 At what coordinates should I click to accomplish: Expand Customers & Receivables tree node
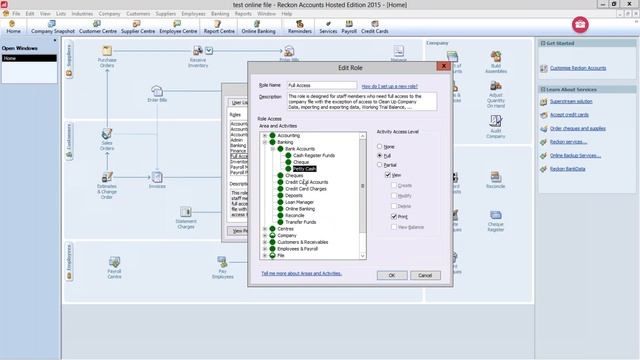pos(264,242)
